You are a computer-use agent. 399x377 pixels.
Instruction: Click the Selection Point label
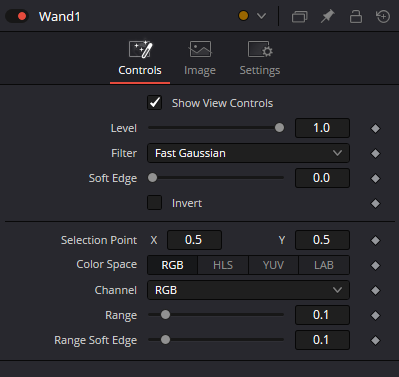99,240
